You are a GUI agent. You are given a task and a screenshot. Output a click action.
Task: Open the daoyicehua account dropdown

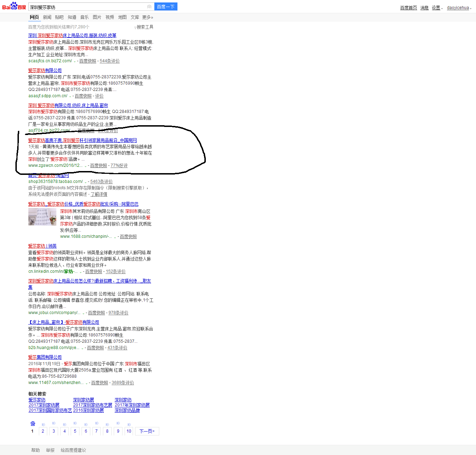tap(459, 8)
